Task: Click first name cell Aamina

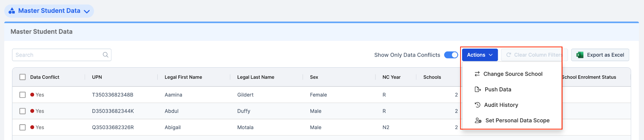Action: (x=174, y=95)
